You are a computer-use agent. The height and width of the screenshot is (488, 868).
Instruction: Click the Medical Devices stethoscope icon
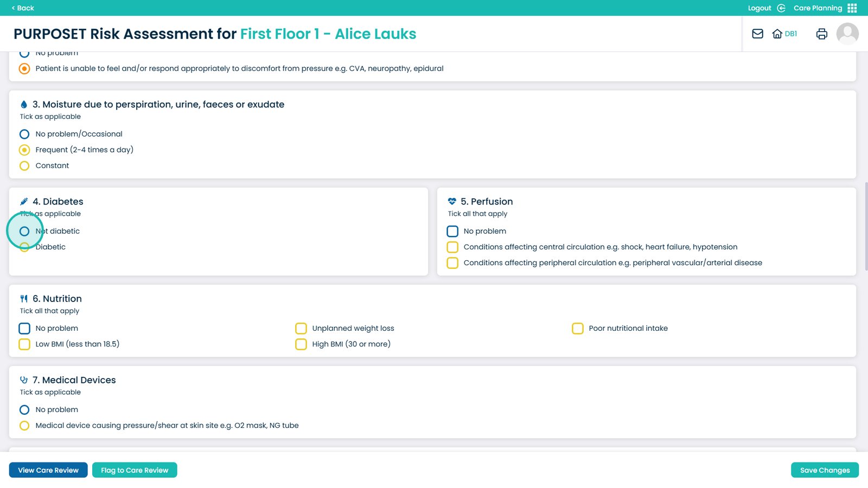click(x=24, y=380)
